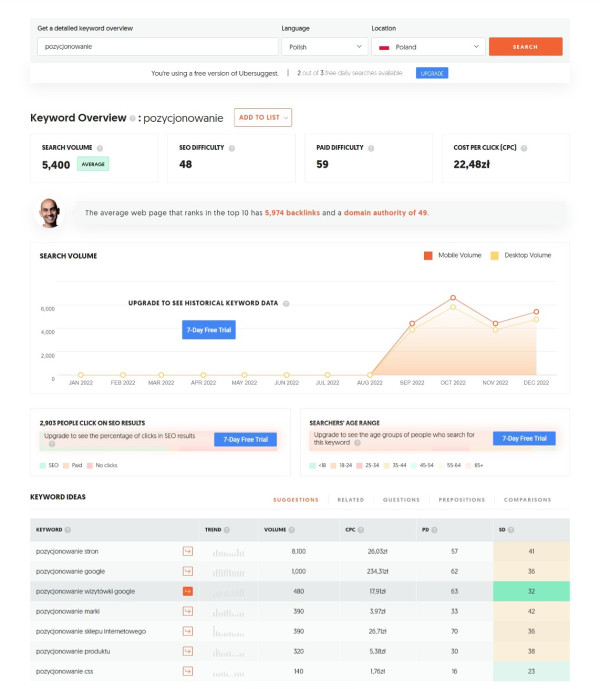Viewport: 600px width, 689px height.
Task: Click the orange Search button
Action: pos(525,47)
